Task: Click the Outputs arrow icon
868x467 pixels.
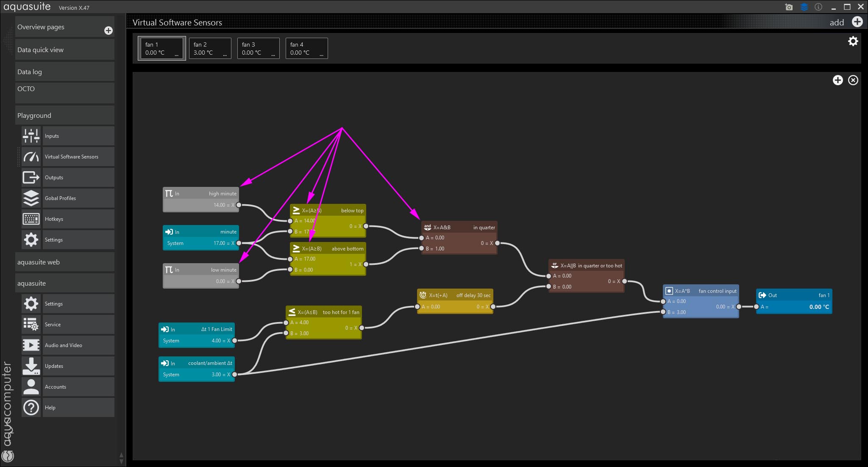Action: point(31,178)
